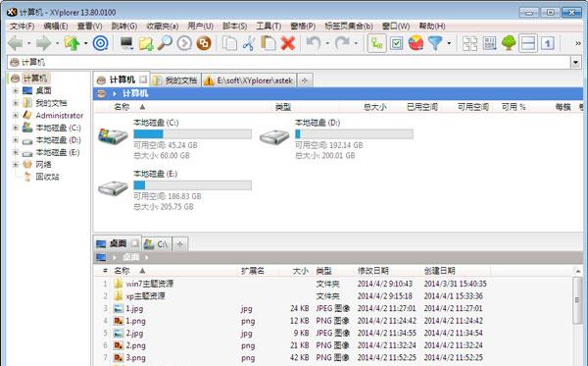
Task: Sort upper pane by 总大小 column
Action: point(375,107)
